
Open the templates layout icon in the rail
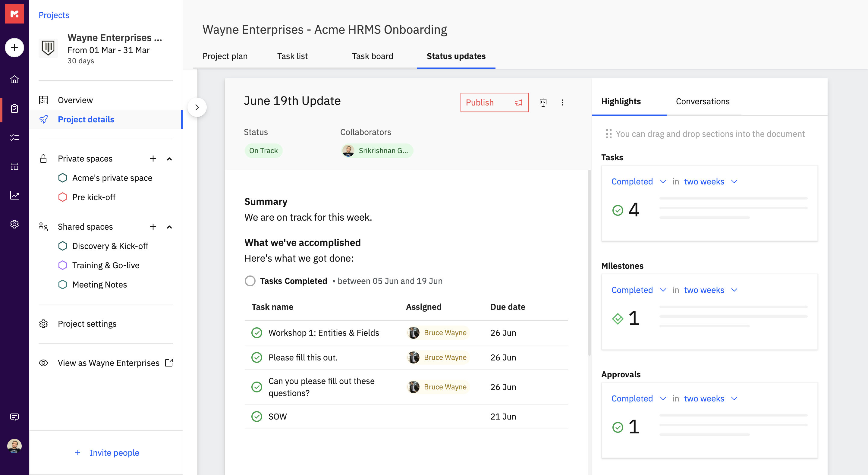[14, 166]
